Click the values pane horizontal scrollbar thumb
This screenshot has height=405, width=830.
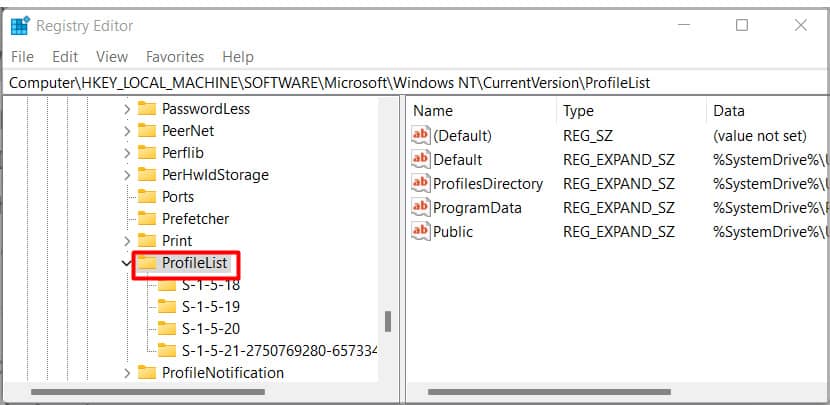pos(549,392)
